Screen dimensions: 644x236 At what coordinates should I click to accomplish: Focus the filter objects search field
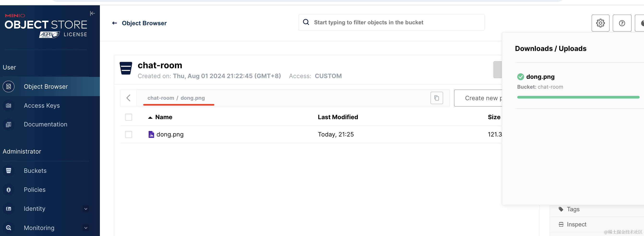[x=391, y=23]
